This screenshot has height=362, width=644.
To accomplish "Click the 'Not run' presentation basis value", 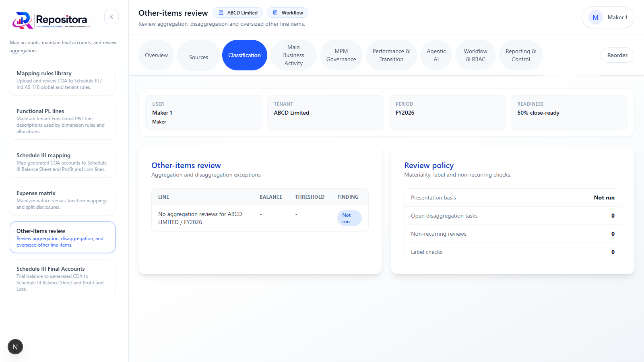I will 604,197.
